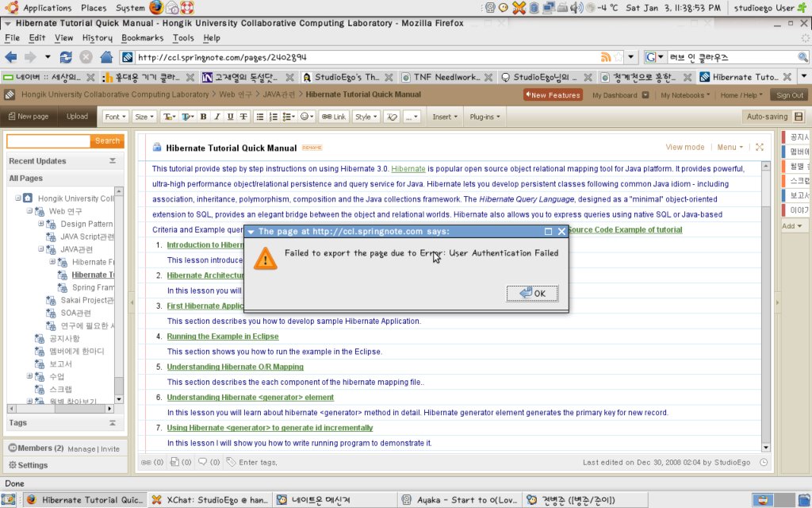The height and width of the screenshot is (508, 812).
Task: Insert a numbered list
Action: 274,117
